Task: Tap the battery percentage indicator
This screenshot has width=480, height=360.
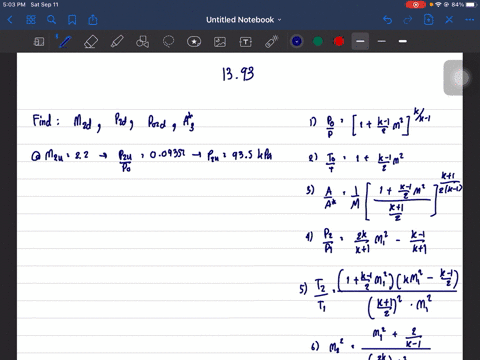Action: (457, 5)
